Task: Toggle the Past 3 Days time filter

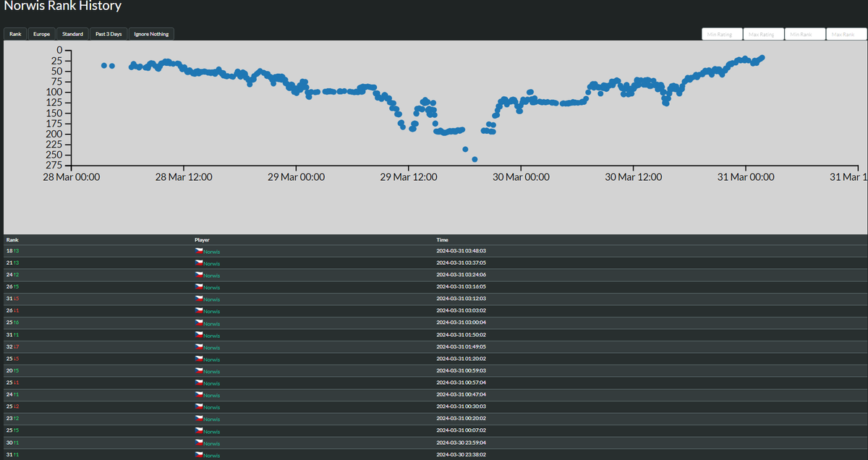Action: pos(109,33)
